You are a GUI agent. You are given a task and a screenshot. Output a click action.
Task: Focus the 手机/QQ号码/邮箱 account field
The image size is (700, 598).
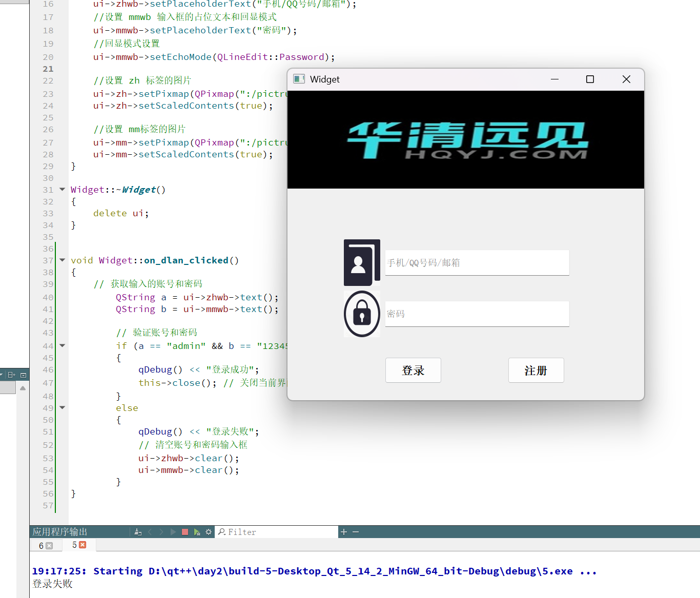[477, 262]
